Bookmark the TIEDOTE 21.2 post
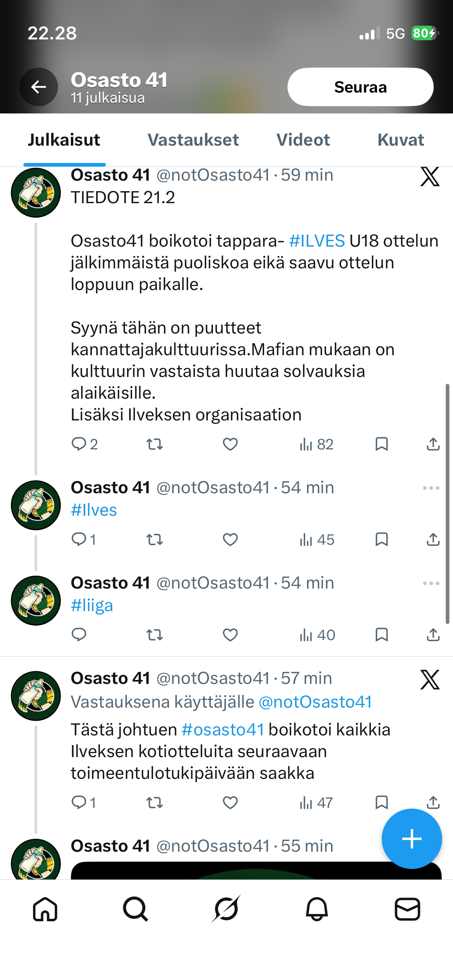The height and width of the screenshot is (980, 453). pos(381,444)
